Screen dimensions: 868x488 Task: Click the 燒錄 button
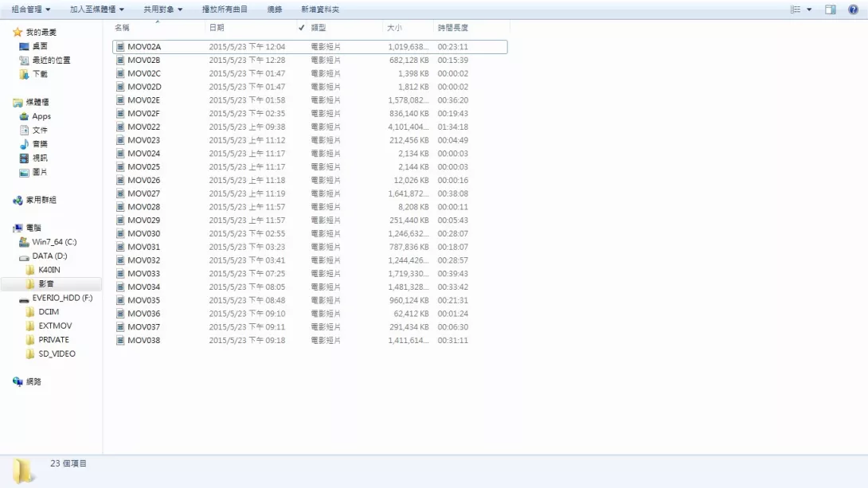point(275,10)
